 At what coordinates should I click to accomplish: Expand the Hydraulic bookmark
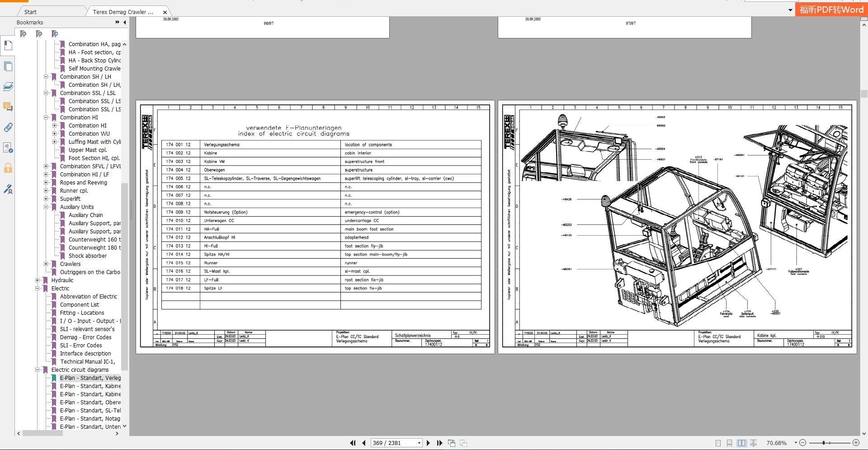[x=37, y=280]
